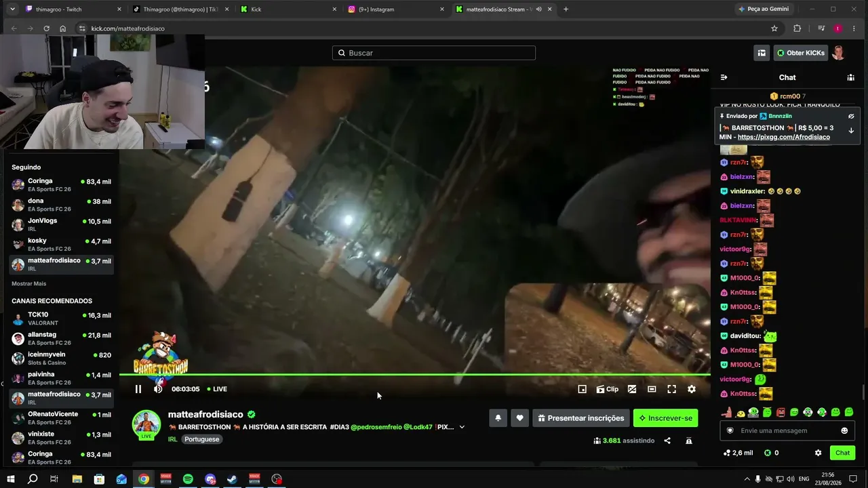Open chat users list icon
The width and height of the screenshot is (868, 488).
(x=851, y=77)
